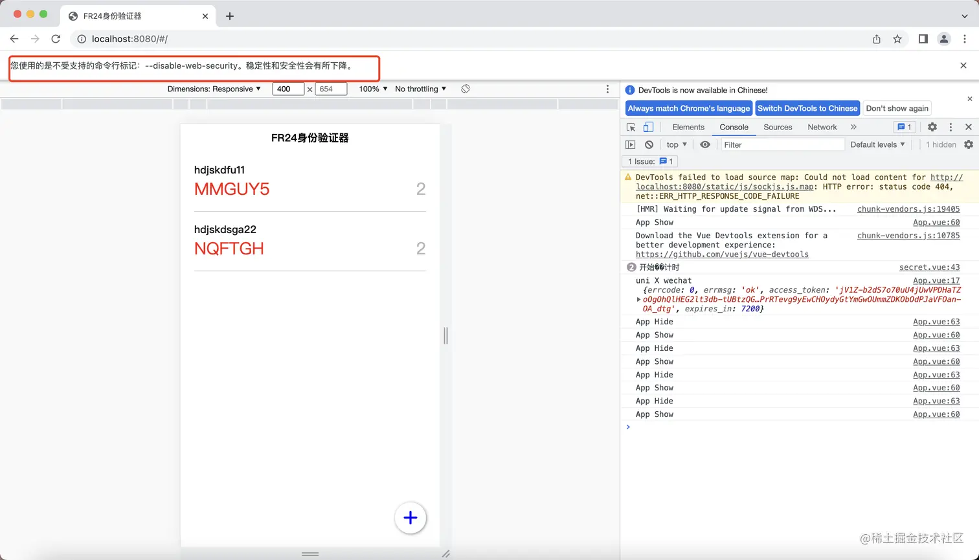
Task: Click Switch DevTools to Chinese
Action: coord(807,108)
